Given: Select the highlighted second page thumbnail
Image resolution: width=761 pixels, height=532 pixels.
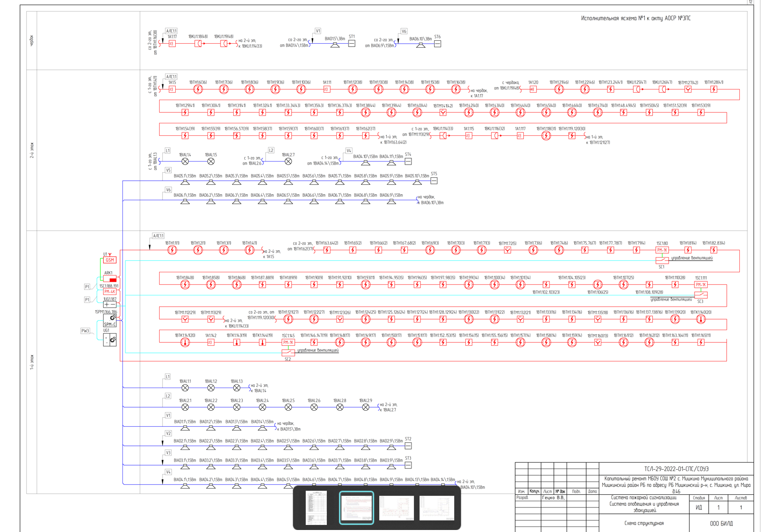Looking at the screenshot, I should [x=357, y=508].
